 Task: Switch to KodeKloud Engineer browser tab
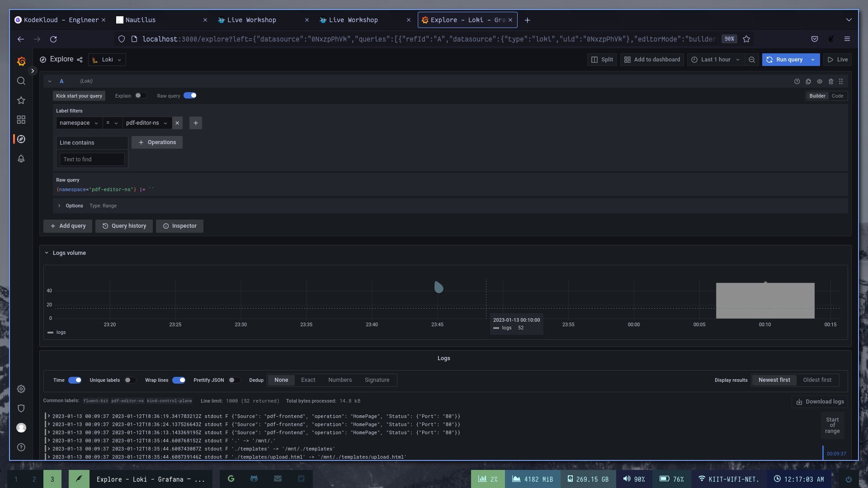point(60,20)
